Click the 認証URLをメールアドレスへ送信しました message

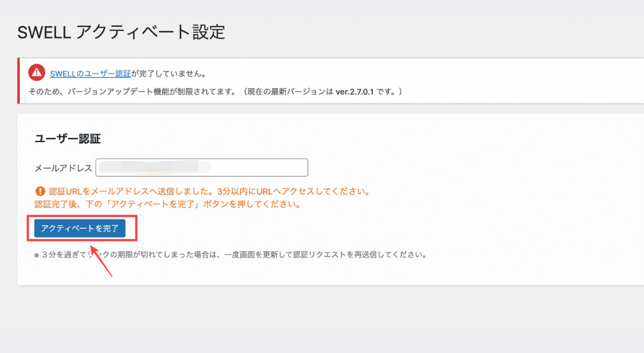[210, 191]
